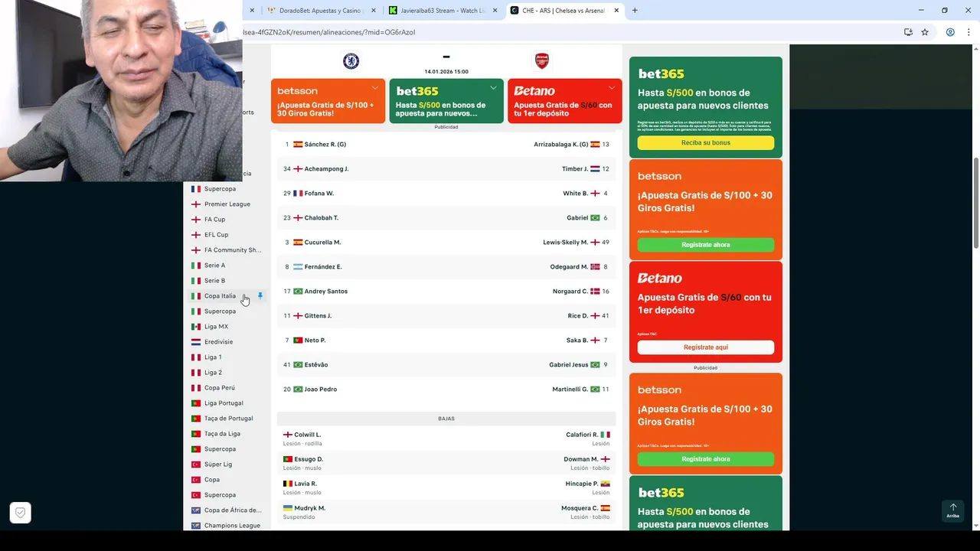The width and height of the screenshot is (980, 551).
Task: Select player Joao Pedro
Action: pyautogui.click(x=320, y=390)
